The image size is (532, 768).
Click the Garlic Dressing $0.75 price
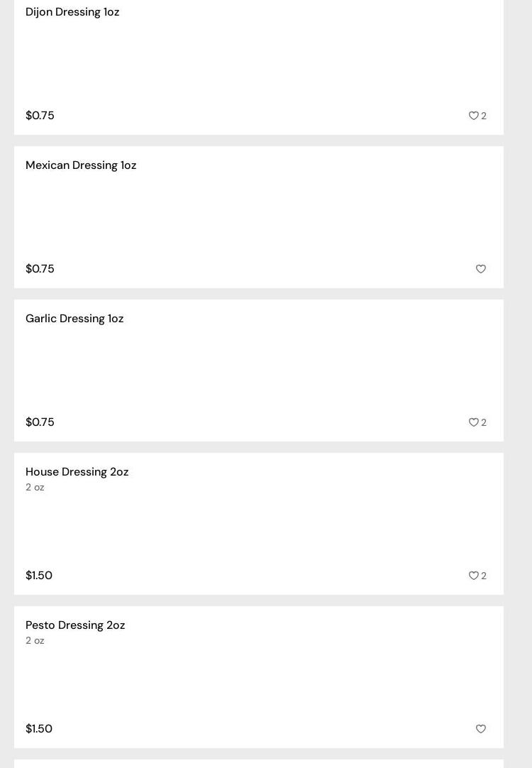[x=40, y=422]
